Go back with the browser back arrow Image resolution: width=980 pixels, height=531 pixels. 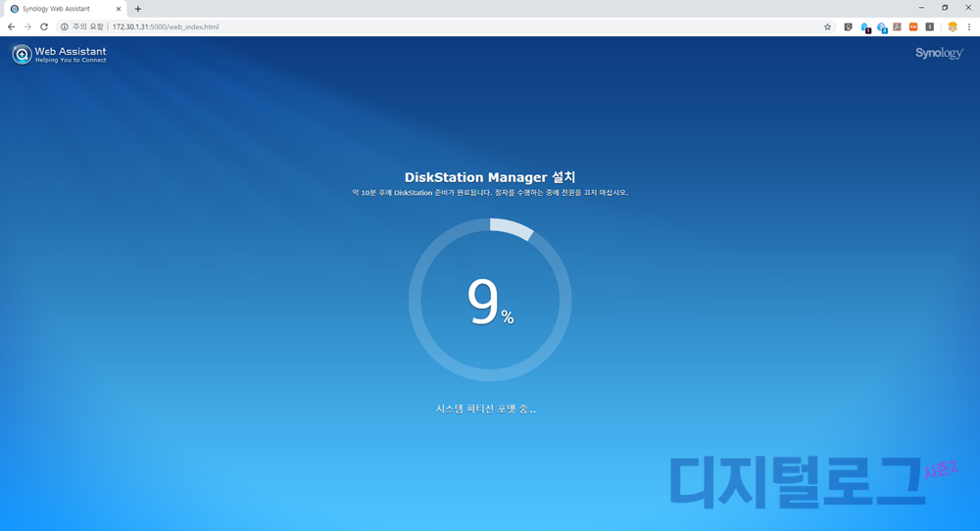click(11, 26)
